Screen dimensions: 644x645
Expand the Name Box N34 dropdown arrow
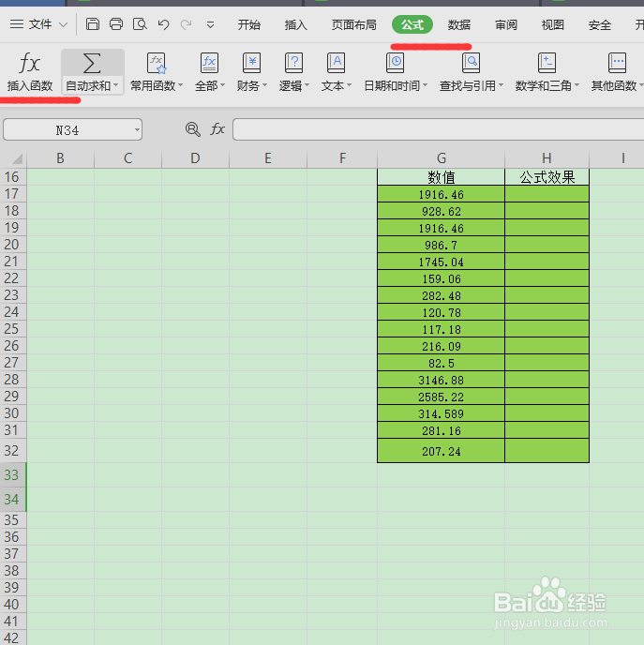[137, 130]
